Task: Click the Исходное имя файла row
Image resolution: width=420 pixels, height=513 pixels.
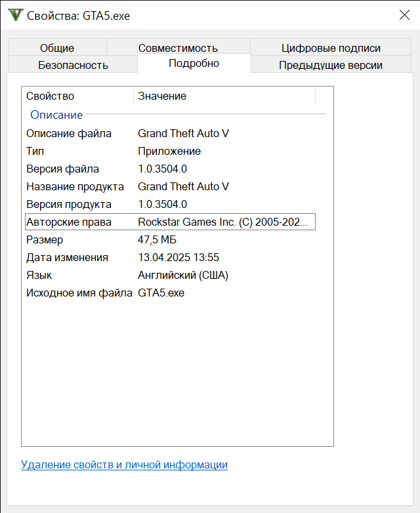Action: (79, 293)
